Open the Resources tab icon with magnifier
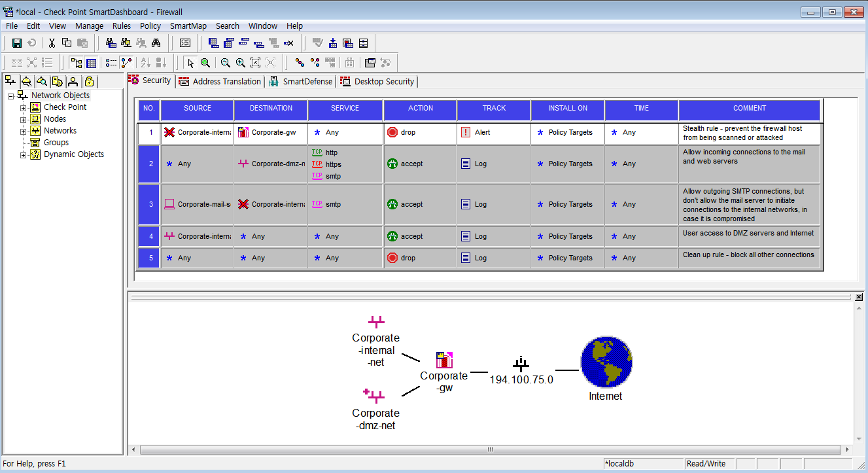868x473 pixels. point(42,81)
